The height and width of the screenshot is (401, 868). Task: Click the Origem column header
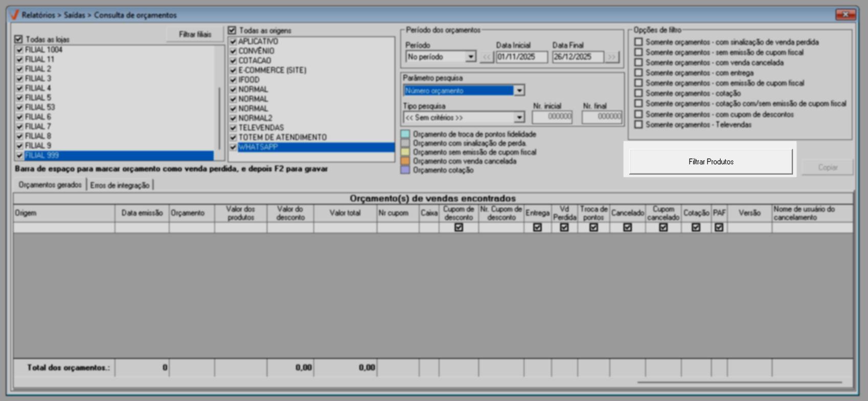pos(64,213)
